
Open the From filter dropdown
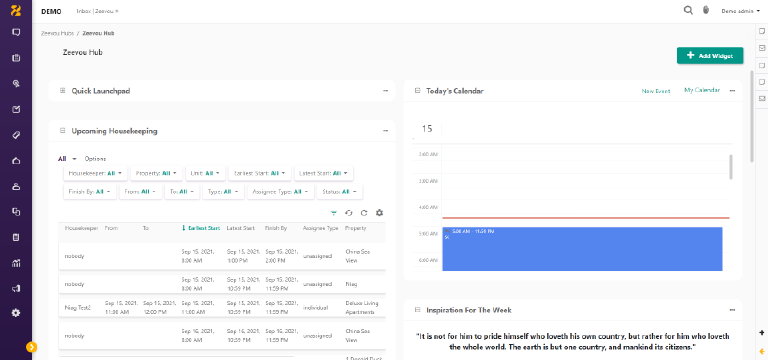click(141, 192)
